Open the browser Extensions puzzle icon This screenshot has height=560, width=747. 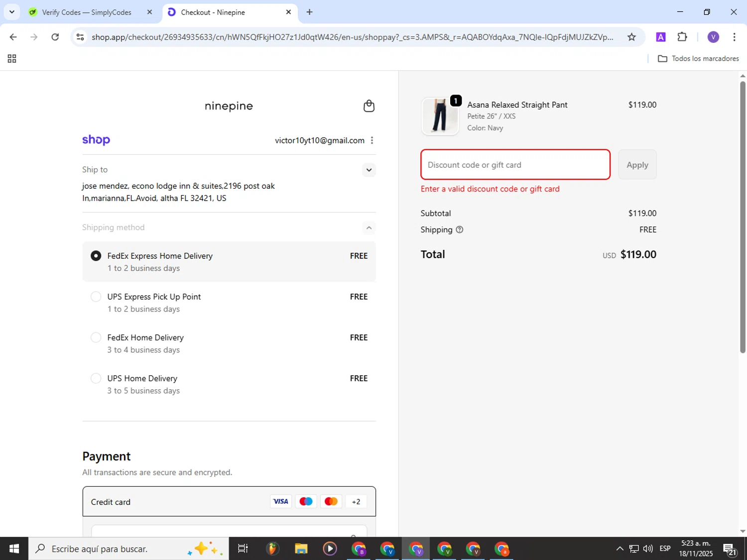[x=682, y=37]
